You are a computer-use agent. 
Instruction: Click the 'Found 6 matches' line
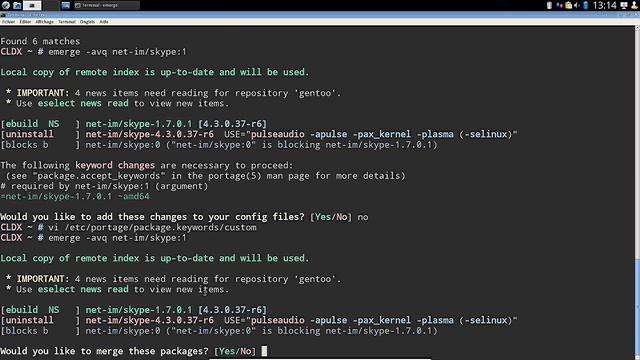click(40, 41)
